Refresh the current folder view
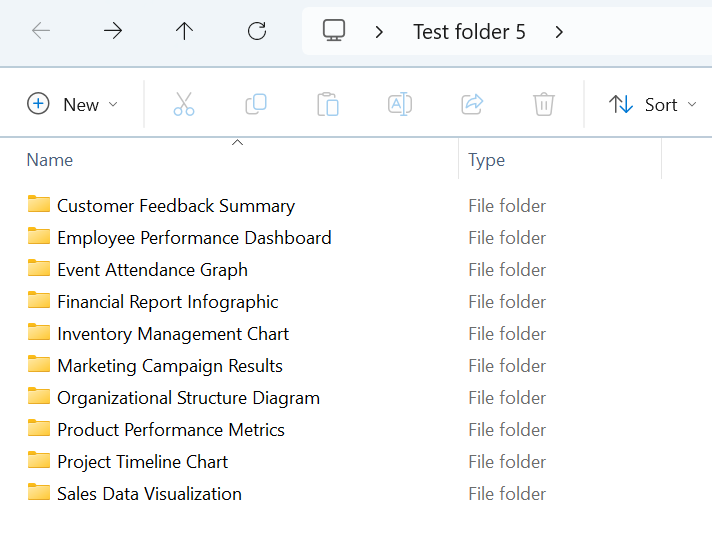Image resolution: width=712 pixels, height=542 pixels. (x=257, y=31)
